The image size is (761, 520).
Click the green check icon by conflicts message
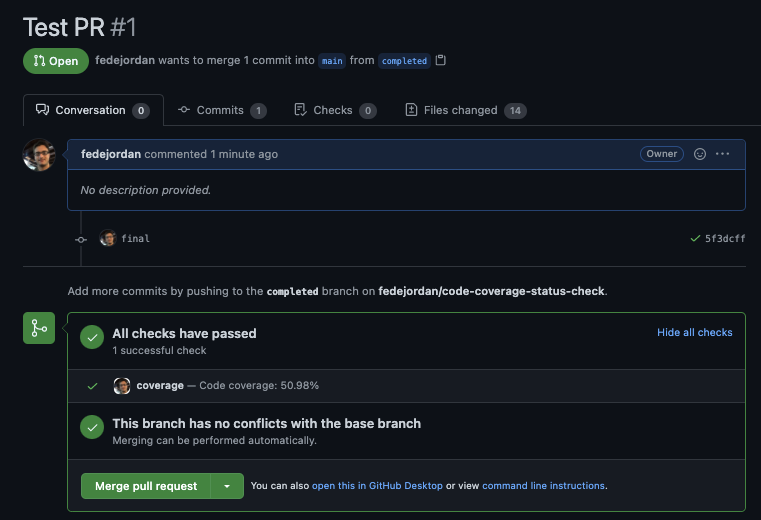click(92, 427)
